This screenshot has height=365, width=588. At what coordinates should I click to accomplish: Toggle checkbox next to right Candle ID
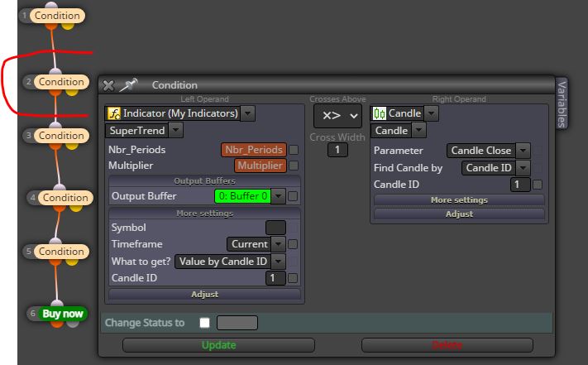point(538,185)
